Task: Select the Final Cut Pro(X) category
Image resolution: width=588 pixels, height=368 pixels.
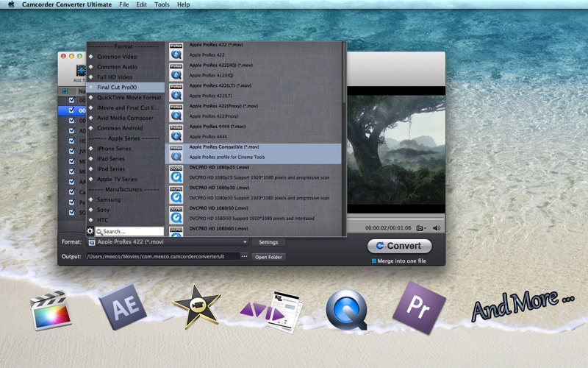Action: click(x=125, y=87)
